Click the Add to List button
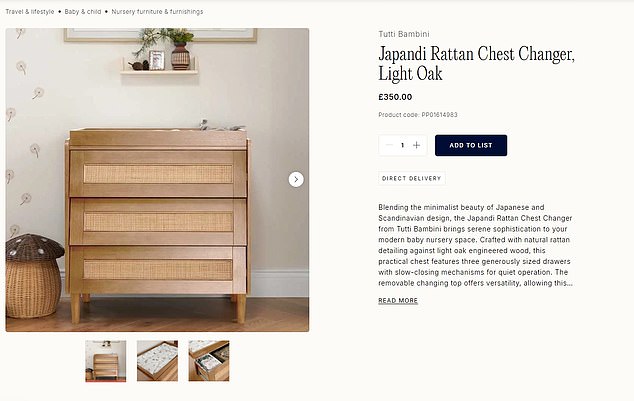The width and height of the screenshot is (634, 401). click(470, 145)
